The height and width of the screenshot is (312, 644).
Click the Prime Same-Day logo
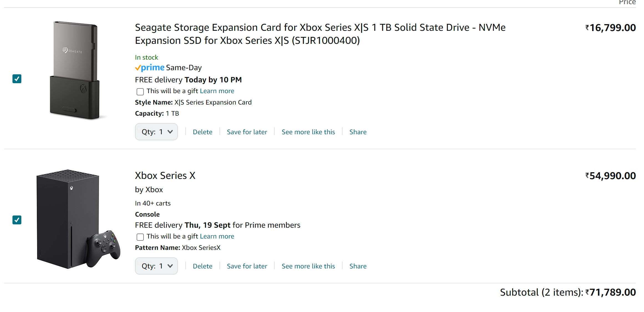[150, 68]
